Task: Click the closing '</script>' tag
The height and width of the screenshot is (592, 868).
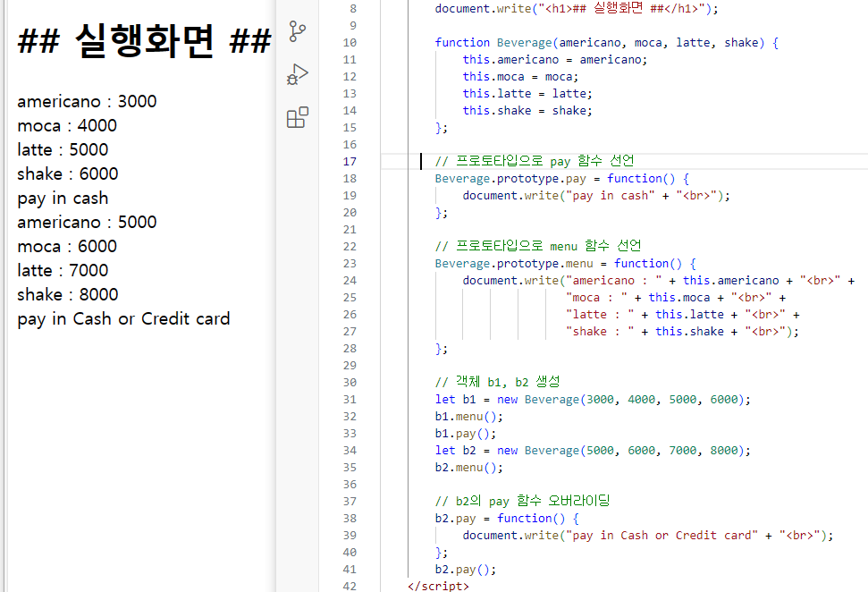Action: [x=438, y=586]
